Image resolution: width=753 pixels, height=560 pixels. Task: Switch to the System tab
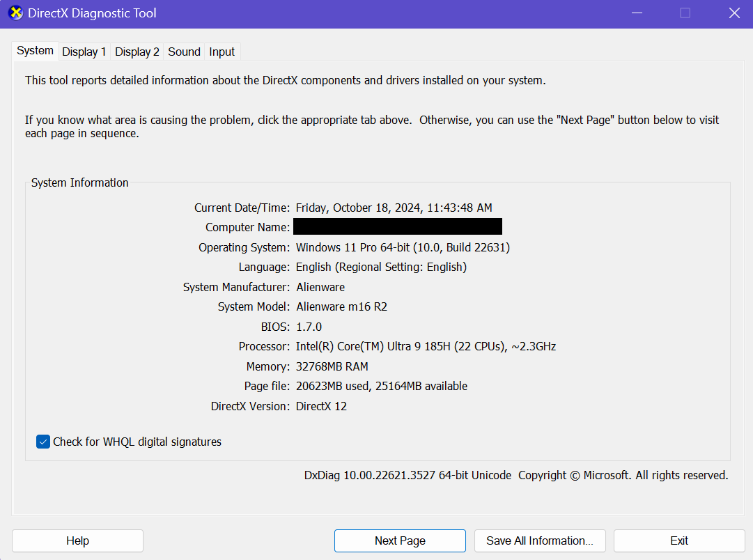tap(35, 51)
